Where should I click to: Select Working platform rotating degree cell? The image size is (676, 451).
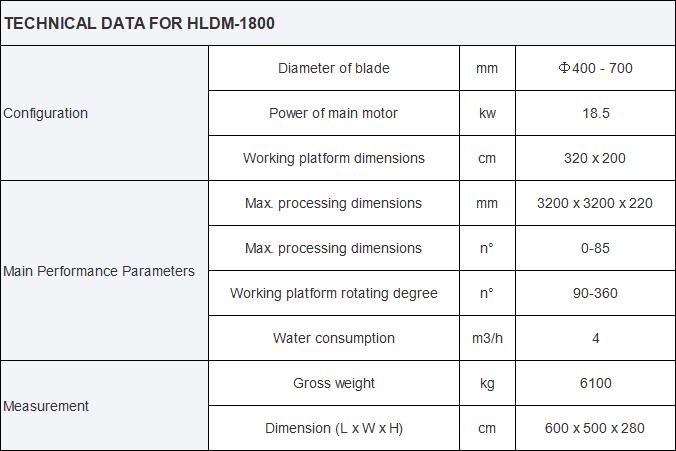334,293
